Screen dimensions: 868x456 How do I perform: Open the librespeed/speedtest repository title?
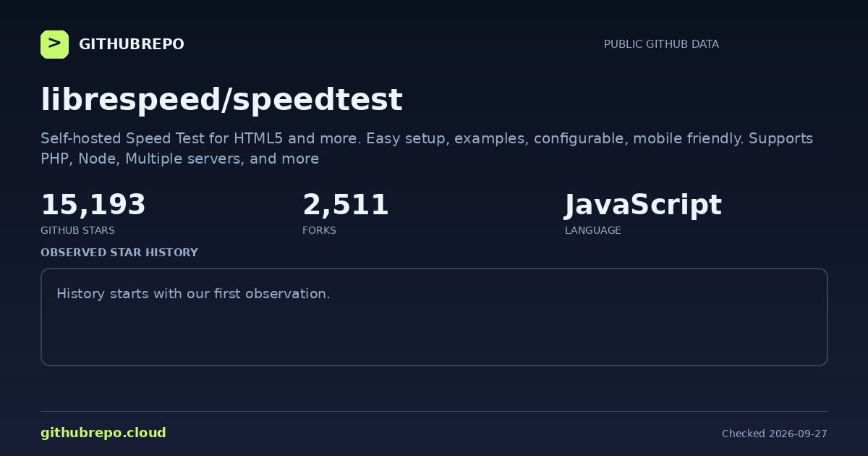coord(221,99)
